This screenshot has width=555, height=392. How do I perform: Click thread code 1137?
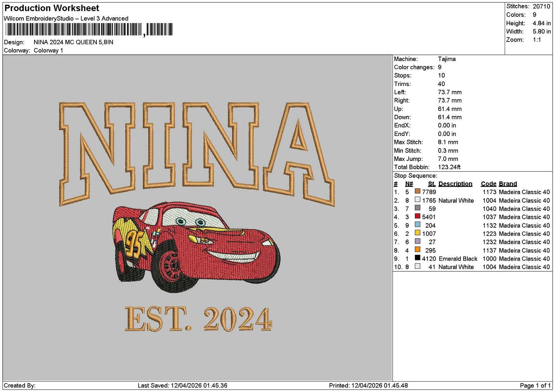(x=489, y=250)
